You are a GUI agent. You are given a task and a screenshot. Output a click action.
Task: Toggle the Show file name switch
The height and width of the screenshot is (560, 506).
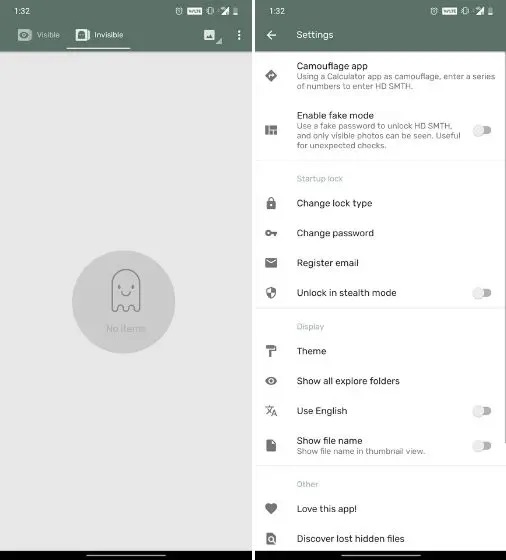(482, 445)
